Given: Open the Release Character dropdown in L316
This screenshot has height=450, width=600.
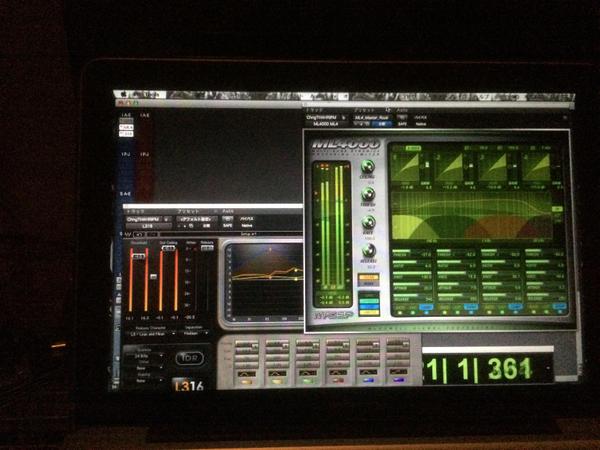Looking at the screenshot, I should pos(152,334).
